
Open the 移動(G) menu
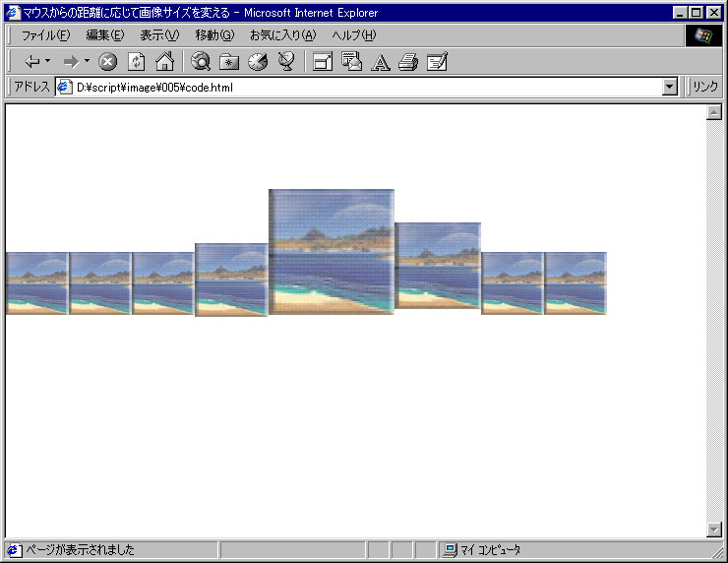(x=215, y=35)
